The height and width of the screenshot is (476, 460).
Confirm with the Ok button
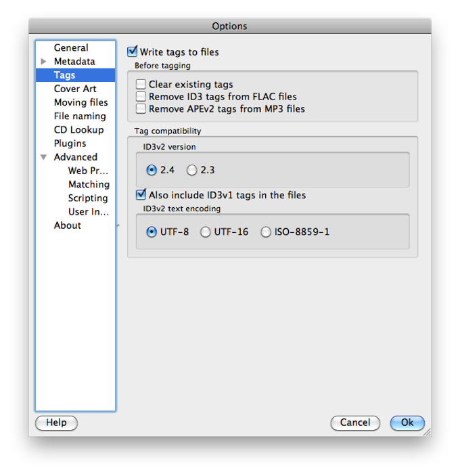click(407, 423)
